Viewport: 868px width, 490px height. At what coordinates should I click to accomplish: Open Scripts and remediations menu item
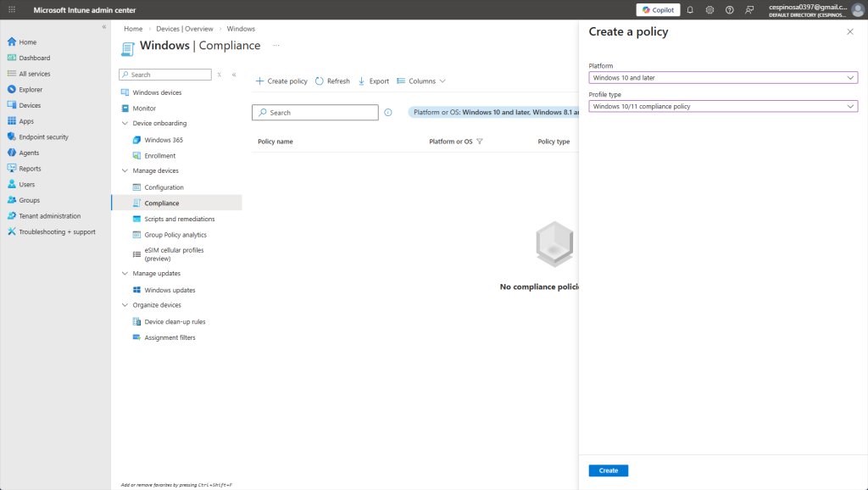179,220
